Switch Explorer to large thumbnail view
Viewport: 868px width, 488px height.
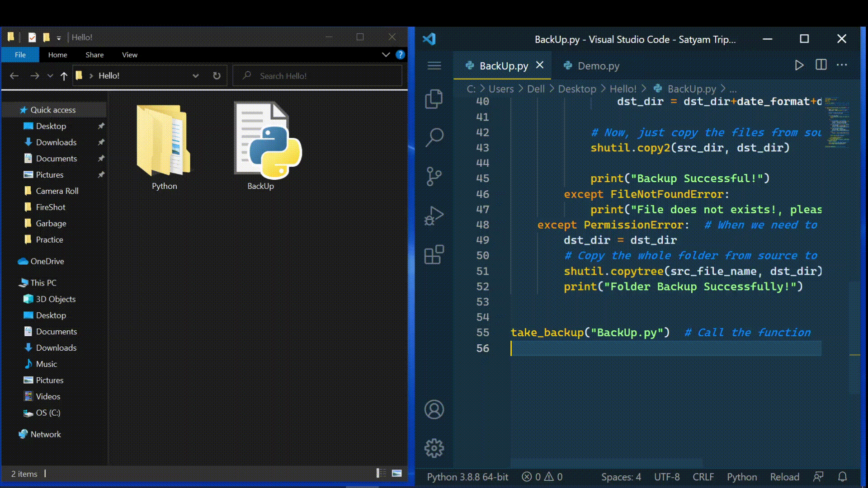coord(397,473)
